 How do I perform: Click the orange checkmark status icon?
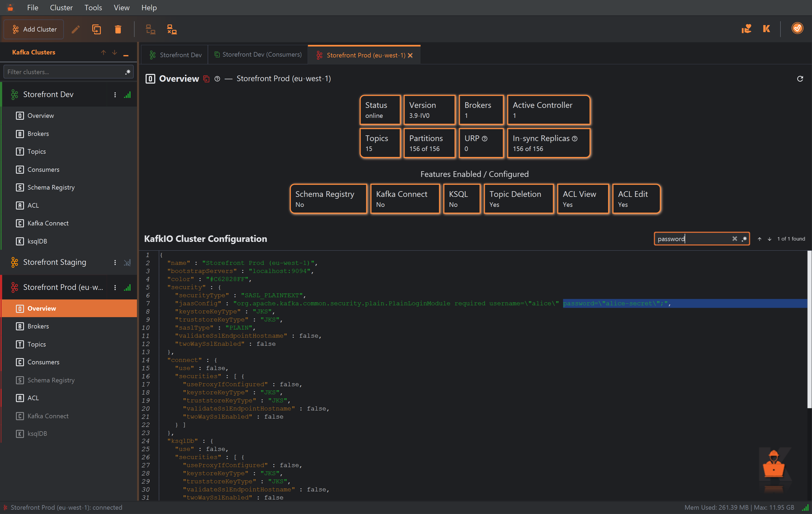tap(797, 28)
